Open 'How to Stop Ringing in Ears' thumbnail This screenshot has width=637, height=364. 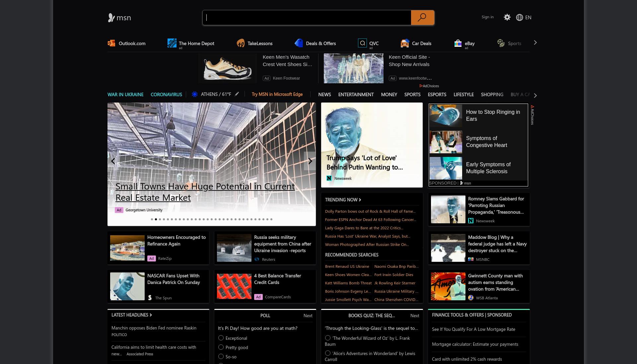[446, 115]
